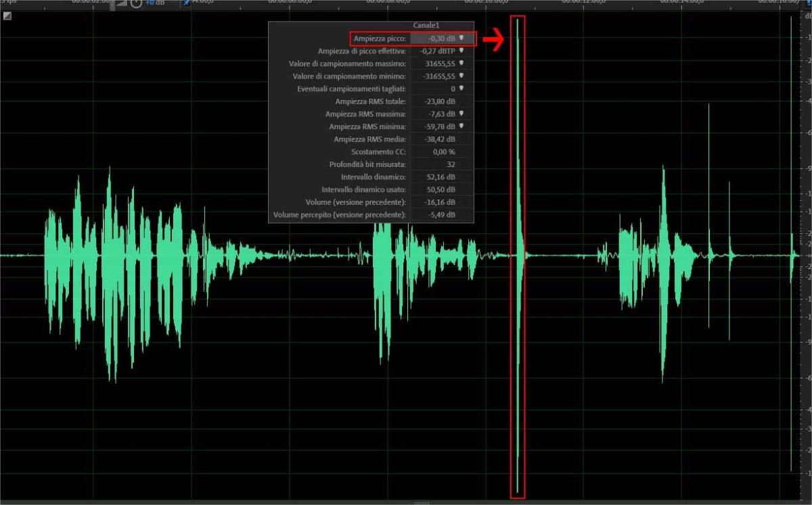Click marker icon for Eventuali campionamenti tagliati
The image size is (812, 505).
[461, 89]
